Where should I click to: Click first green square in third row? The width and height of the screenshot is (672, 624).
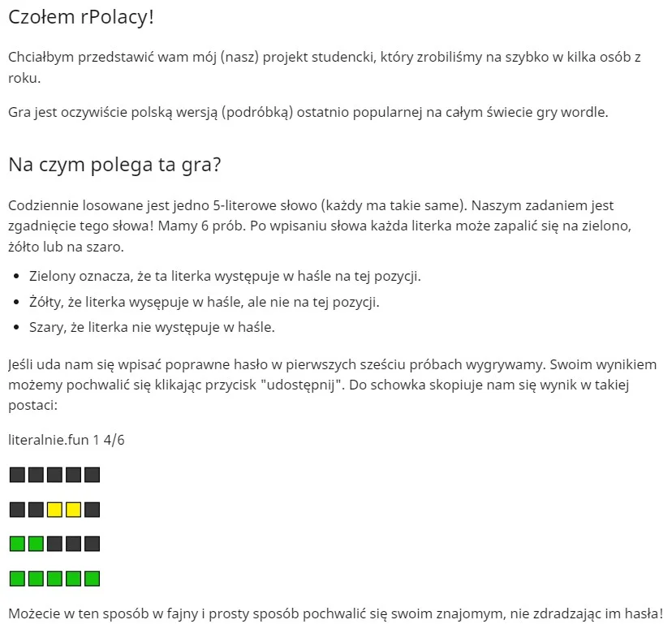17,544
